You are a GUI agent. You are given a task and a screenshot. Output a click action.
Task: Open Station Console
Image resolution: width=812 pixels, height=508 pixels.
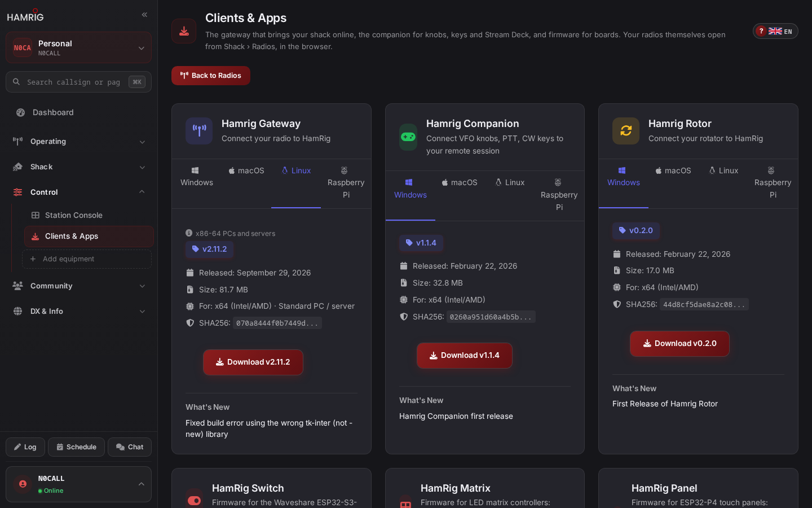pyautogui.click(x=89, y=215)
